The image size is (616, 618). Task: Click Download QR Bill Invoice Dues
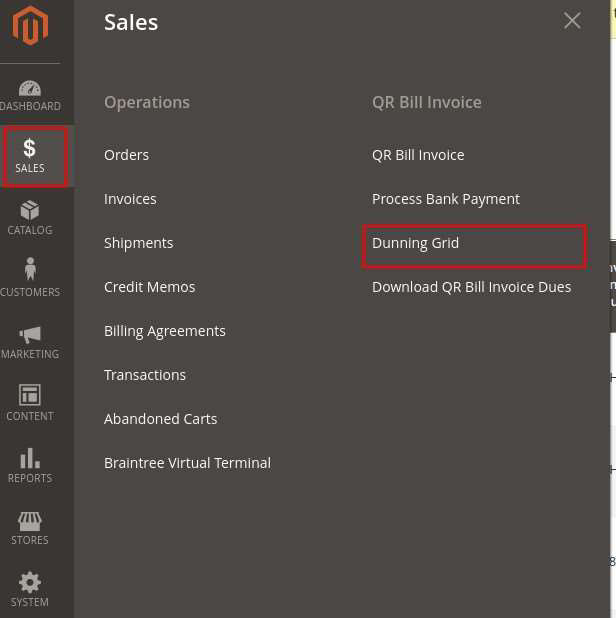471,287
